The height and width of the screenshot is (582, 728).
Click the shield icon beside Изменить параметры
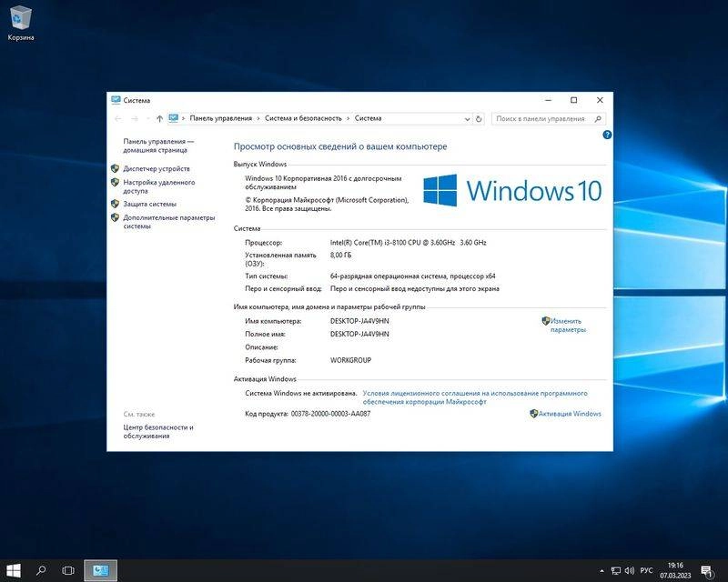click(x=546, y=321)
